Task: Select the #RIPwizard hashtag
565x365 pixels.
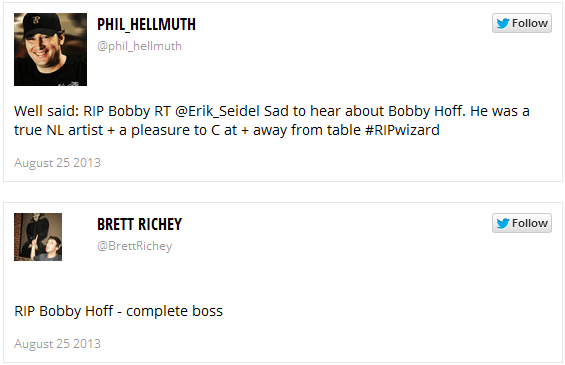Action: pos(402,130)
